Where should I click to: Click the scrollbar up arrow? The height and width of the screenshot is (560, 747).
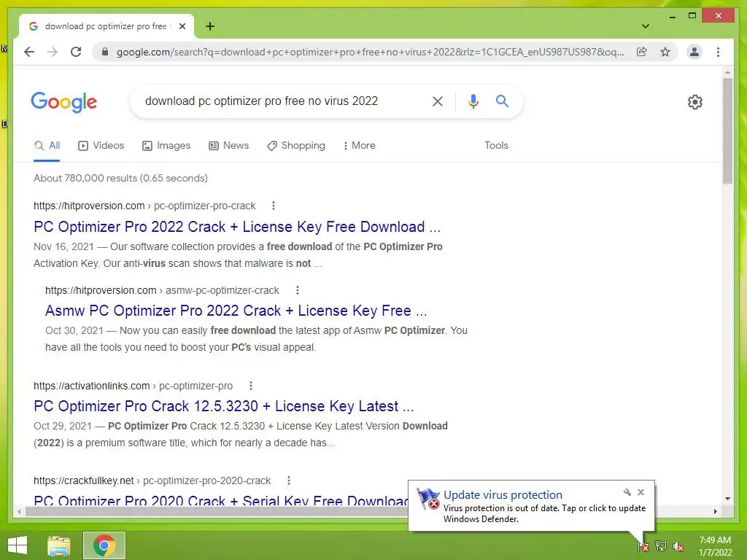pyautogui.click(x=727, y=72)
